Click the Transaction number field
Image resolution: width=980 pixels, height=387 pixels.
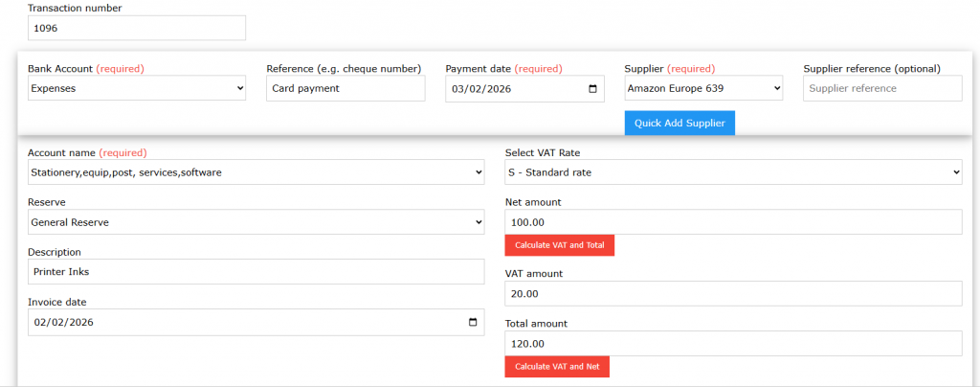(x=137, y=29)
